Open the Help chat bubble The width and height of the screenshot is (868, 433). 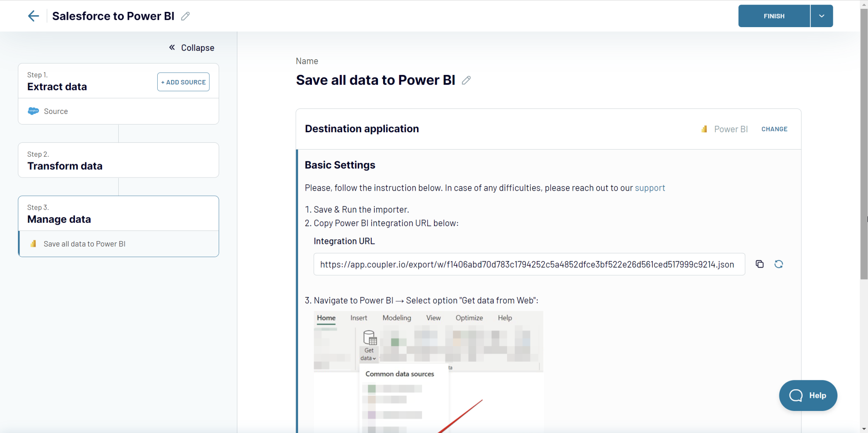click(x=808, y=395)
